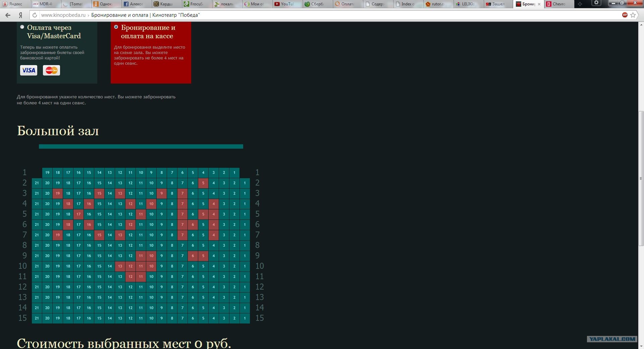Click the 'Теперь вы можете оплатить' card description

pyautogui.click(x=52, y=53)
